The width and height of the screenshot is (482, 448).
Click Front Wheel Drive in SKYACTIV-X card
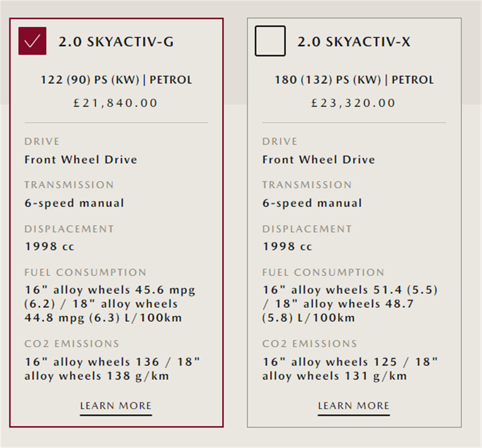[319, 160]
